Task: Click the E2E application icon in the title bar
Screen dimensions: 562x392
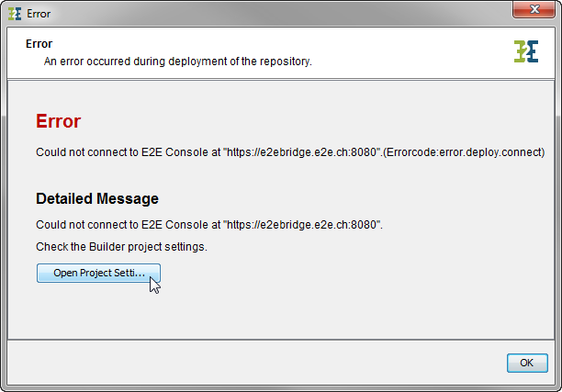Action: [x=15, y=14]
